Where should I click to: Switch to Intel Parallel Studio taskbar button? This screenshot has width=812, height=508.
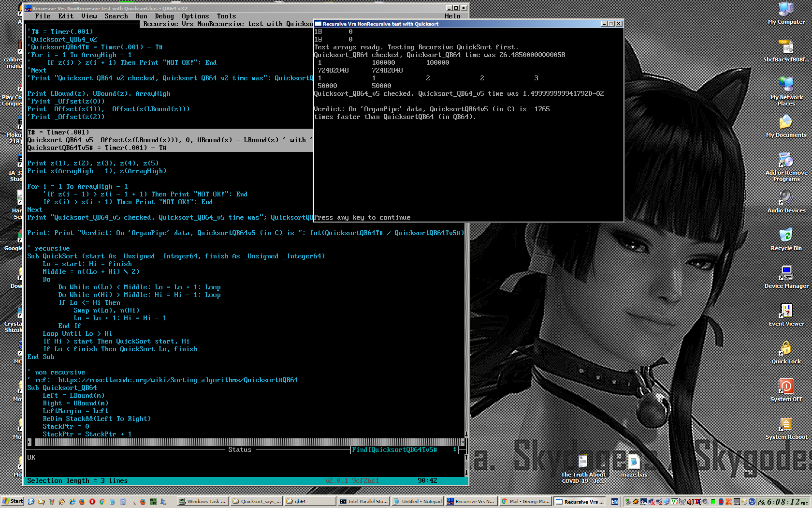point(363,501)
